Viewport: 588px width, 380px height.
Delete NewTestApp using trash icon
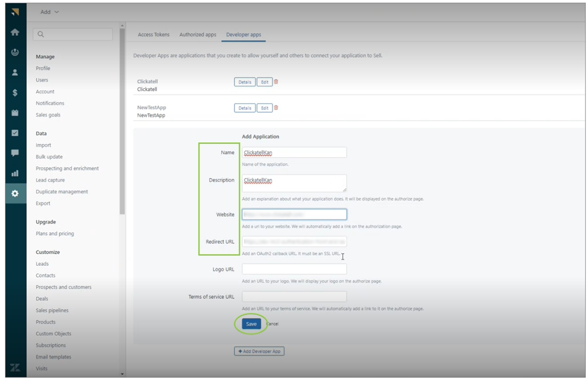coord(276,108)
